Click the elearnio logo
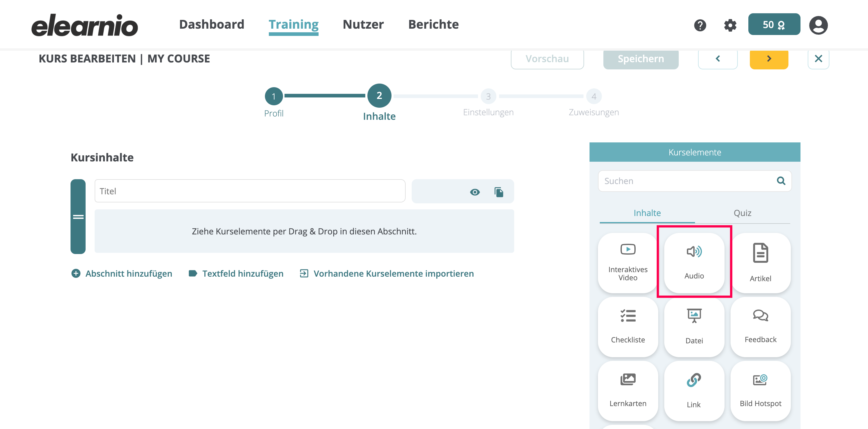 [x=85, y=25]
